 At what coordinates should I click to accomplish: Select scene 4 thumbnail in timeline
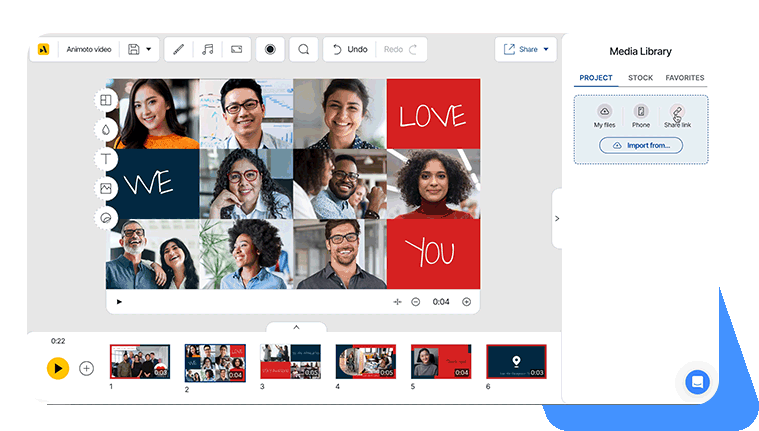click(366, 361)
